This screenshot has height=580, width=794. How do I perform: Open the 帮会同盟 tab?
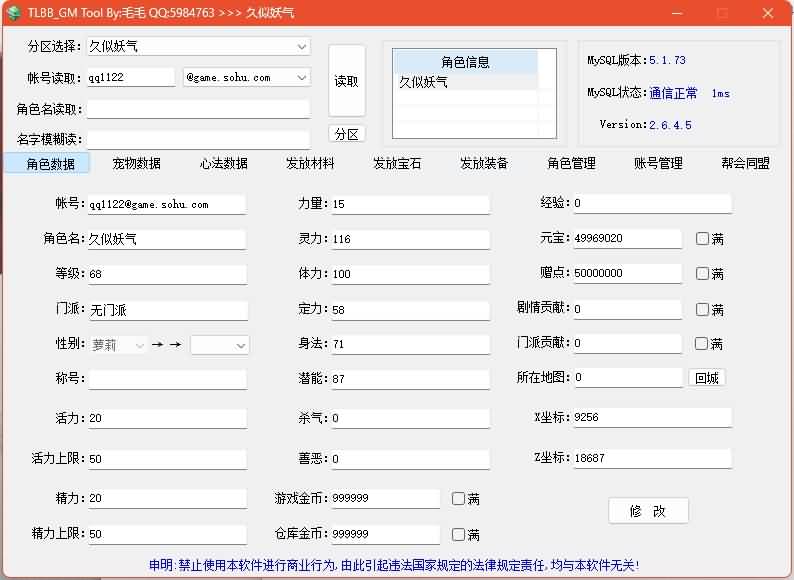tap(745, 164)
